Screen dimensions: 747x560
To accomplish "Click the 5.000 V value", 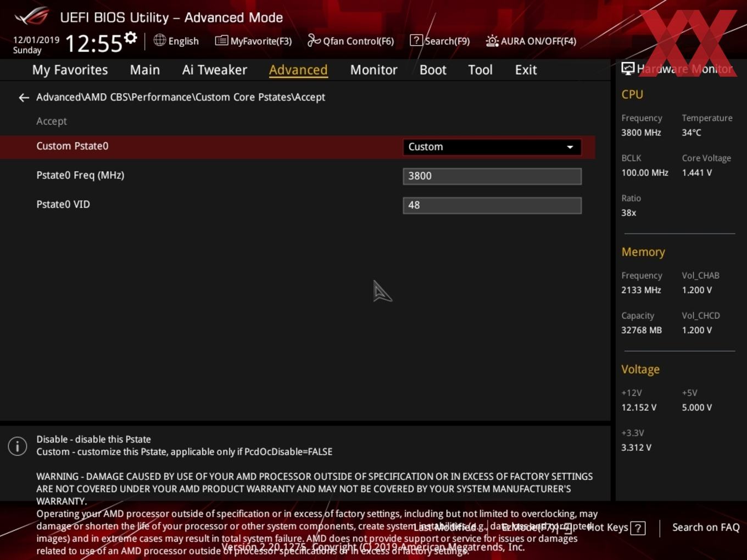I will tap(696, 407).
